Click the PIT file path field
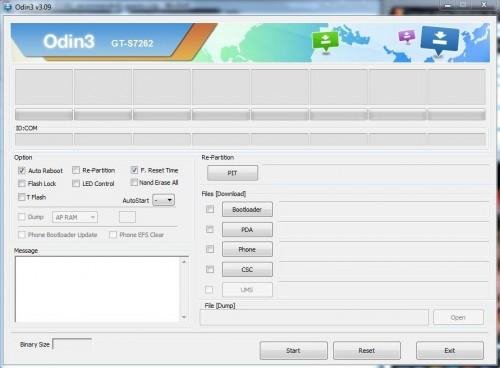This screenshot has height=368, width=500. [376, 173]
